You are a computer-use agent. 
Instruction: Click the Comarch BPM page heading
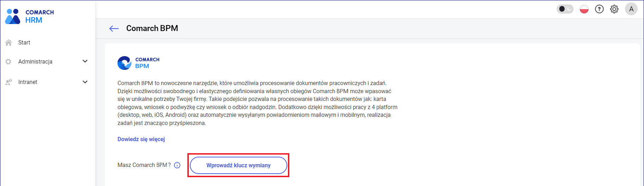tap(152, 28)
